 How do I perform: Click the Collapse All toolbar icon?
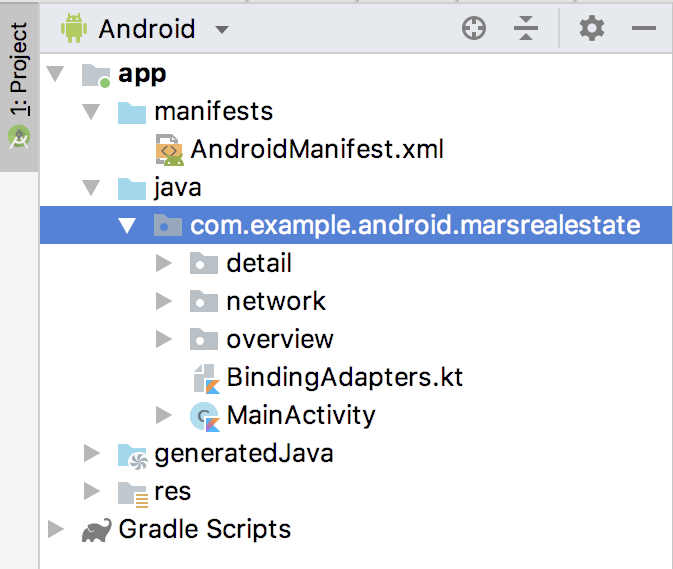526,29
